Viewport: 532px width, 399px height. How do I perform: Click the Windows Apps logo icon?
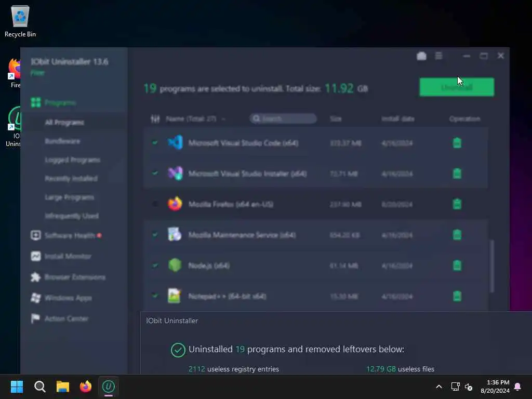[36, 298]
